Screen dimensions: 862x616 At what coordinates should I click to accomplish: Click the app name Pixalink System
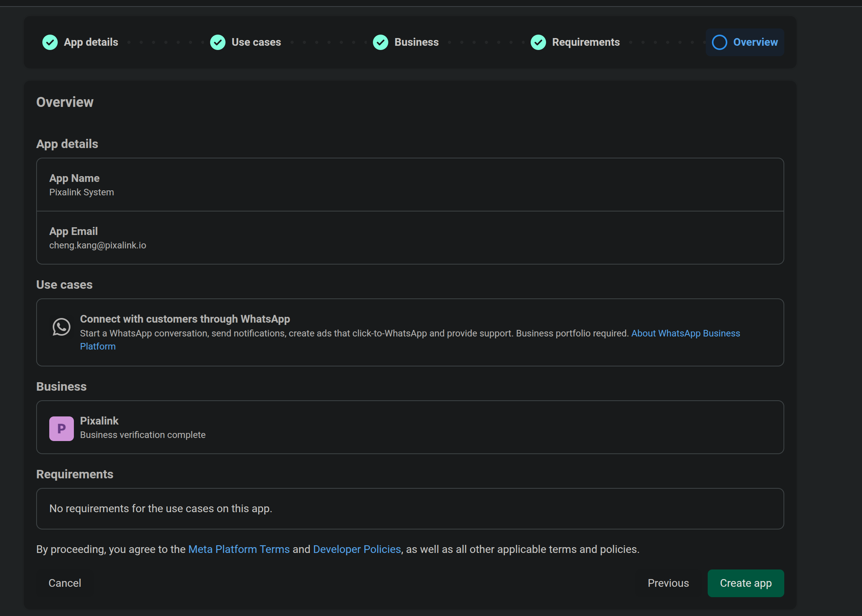click(x=82, y=192)
